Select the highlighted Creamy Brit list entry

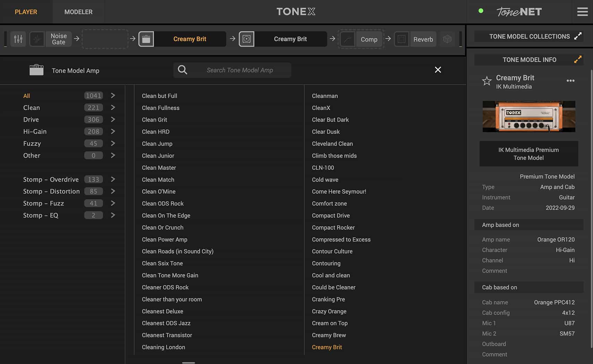click(x=327, y=347)
